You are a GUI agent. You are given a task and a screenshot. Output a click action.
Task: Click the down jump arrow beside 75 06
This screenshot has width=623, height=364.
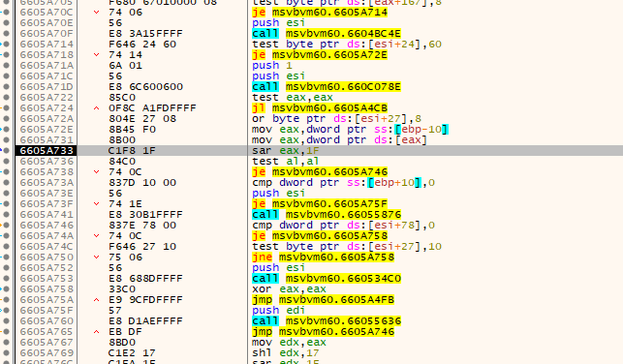click(x=96, y=258)
